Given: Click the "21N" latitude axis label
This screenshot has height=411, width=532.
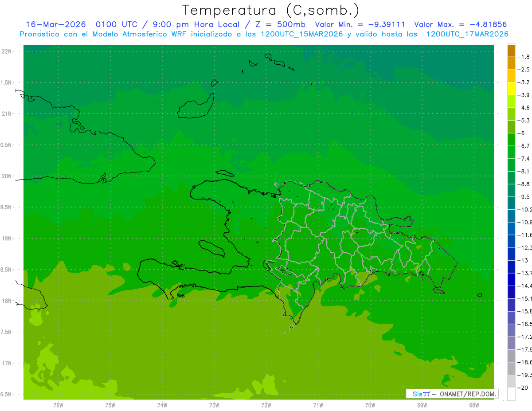Looking at the screenshot, I should (7, 114).
